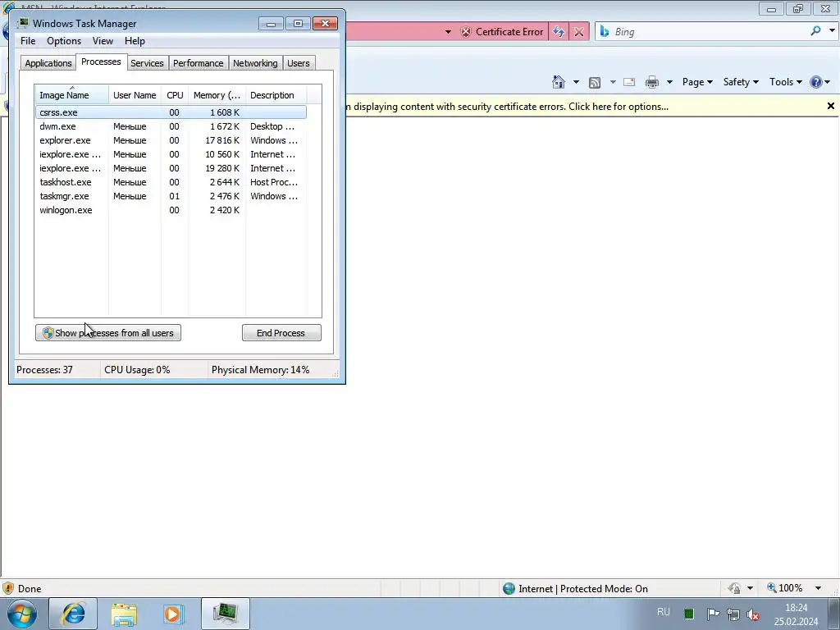Open the View menu in Task Manager
This screenshot has width=840, height=630.
click(x=103, y=41)
